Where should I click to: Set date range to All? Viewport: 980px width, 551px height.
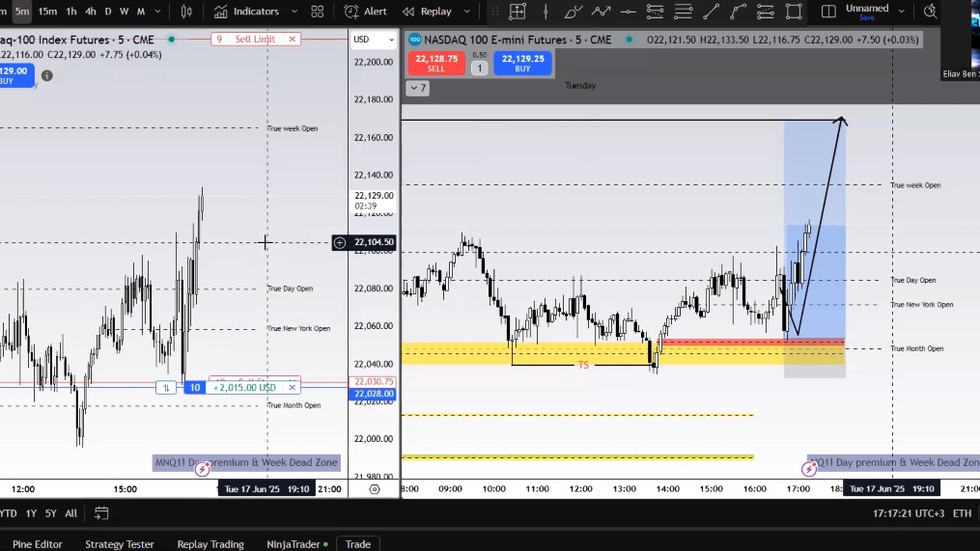[71, 513]
